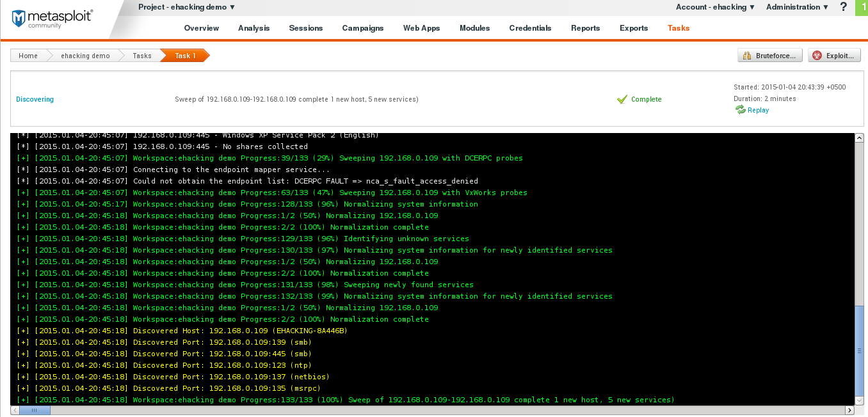Select the Sessions tab
The width and height of the screenshot is (868, 417).
tap(305, 28)
